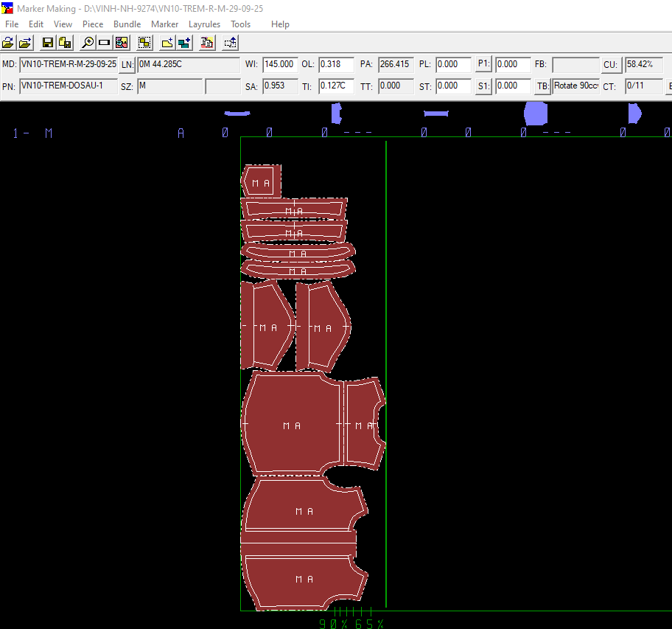Toggle the S1 button
This screenshot has width=672, height=629.
[x=483, y=86]
